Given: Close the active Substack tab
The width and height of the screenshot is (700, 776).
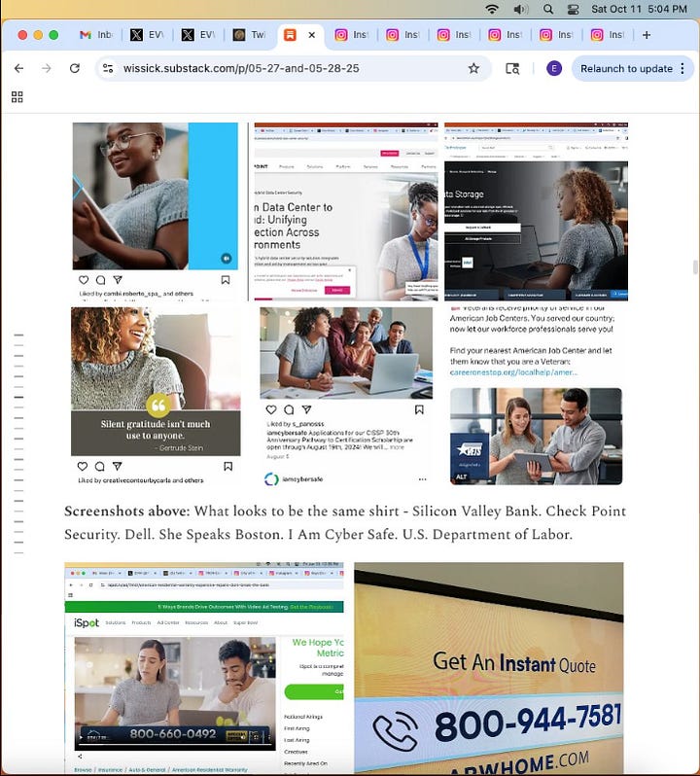Looking at the screenshot, I should 312,35.
